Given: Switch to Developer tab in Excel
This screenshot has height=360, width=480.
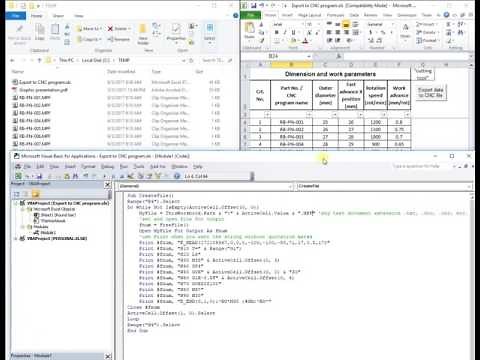Looking at the screenshot, I should click(x=407, y=15).
